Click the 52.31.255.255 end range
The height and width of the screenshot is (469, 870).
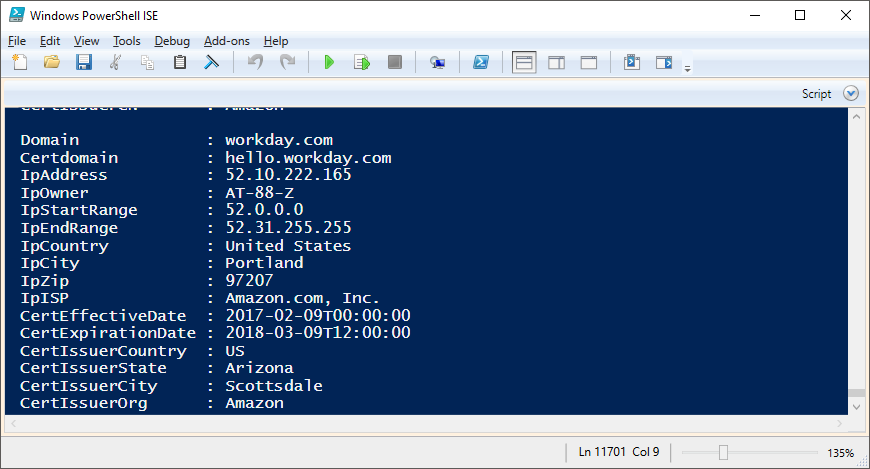coord(288,228)
